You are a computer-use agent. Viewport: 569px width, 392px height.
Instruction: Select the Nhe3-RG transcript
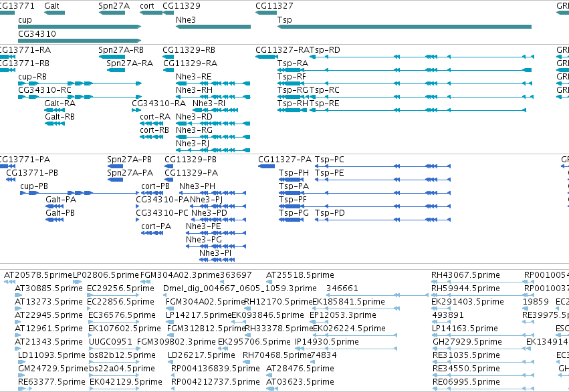(x=213, y=138)
